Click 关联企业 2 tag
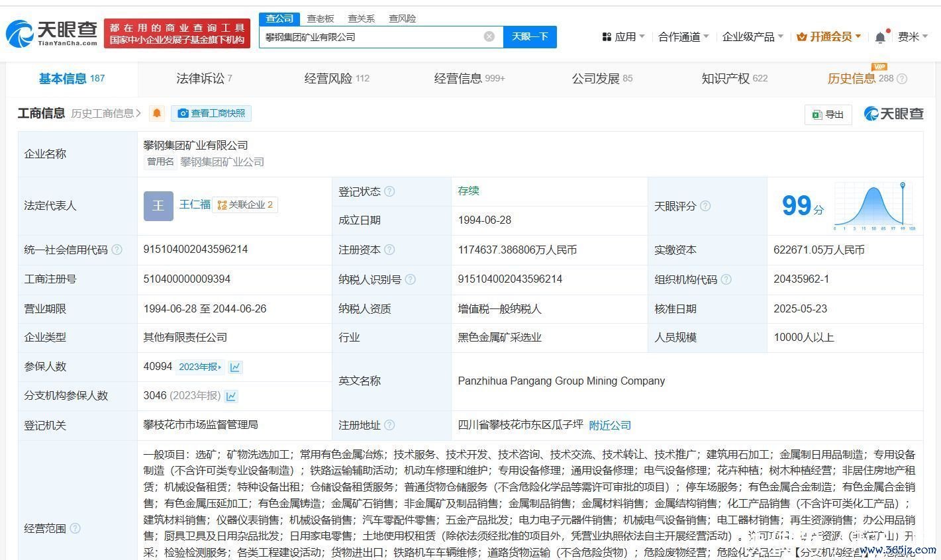Viewport: 941px width, 560px height. point(245,205)
